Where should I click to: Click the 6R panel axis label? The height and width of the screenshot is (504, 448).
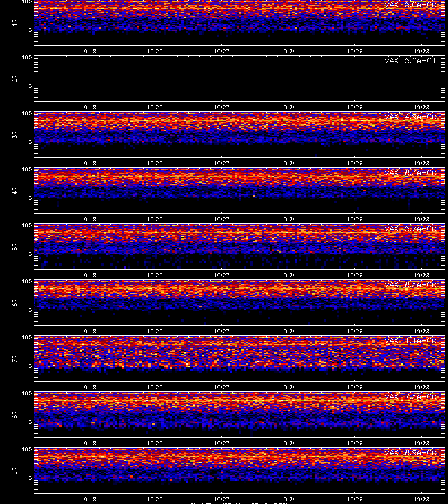click(15, 303)
